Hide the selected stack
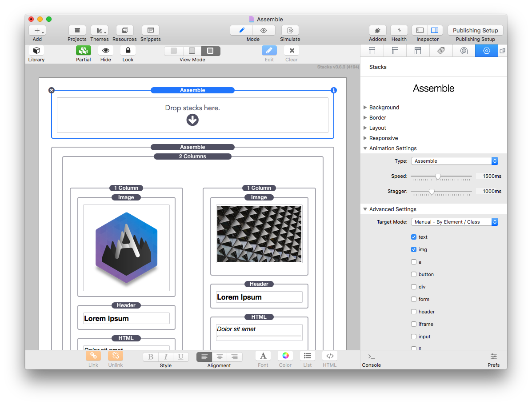532x405 pixels. (x=106, y=51)
